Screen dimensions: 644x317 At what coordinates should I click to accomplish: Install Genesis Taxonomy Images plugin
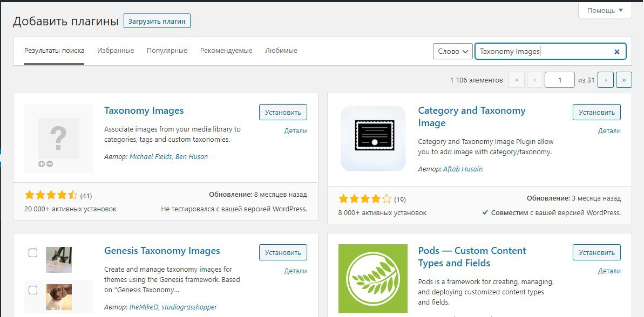tap(283, 253)
